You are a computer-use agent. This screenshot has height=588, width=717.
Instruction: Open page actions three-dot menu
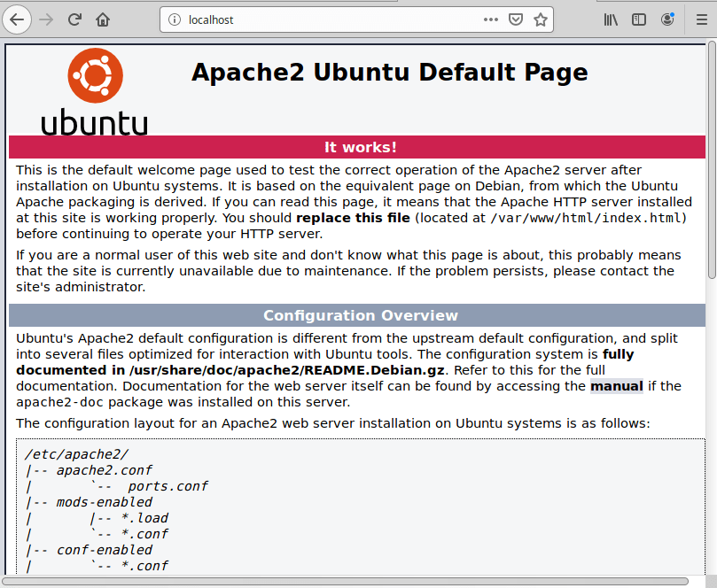(490, 19)
